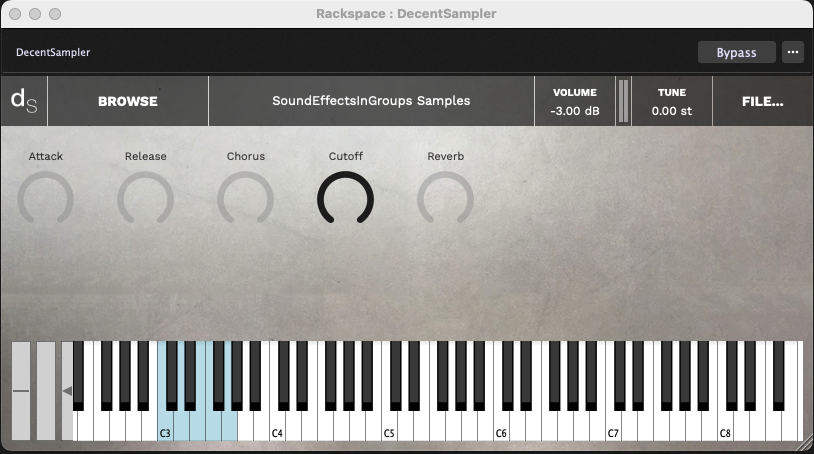Image resolution: width=814 pixels, height=454 pixels.
Task: Click the Chorus knob
Action: [246, 199]
